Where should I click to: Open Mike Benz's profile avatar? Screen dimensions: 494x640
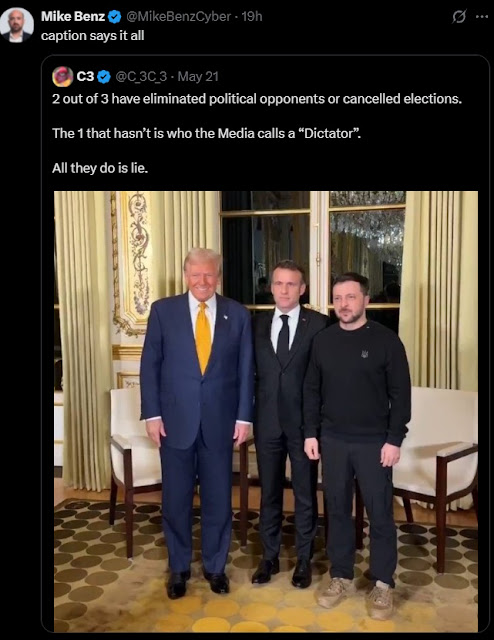coord(16,24)
